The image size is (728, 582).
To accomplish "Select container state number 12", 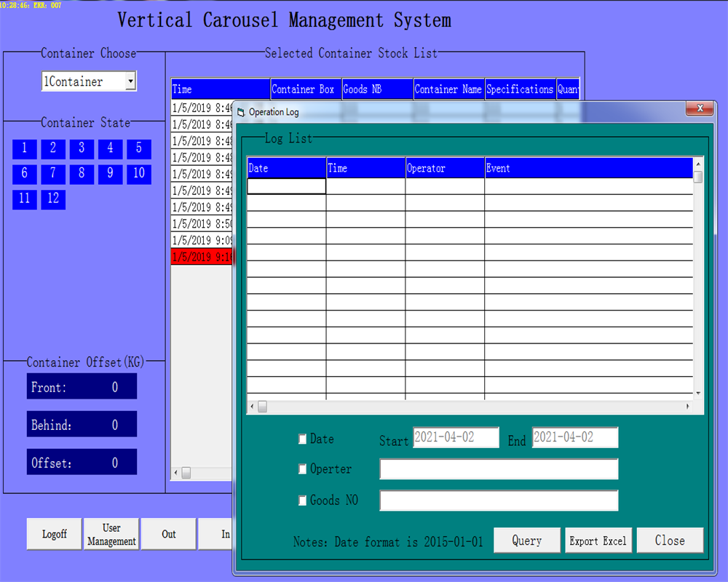I will pyautogui.click(x=52, y=199).
